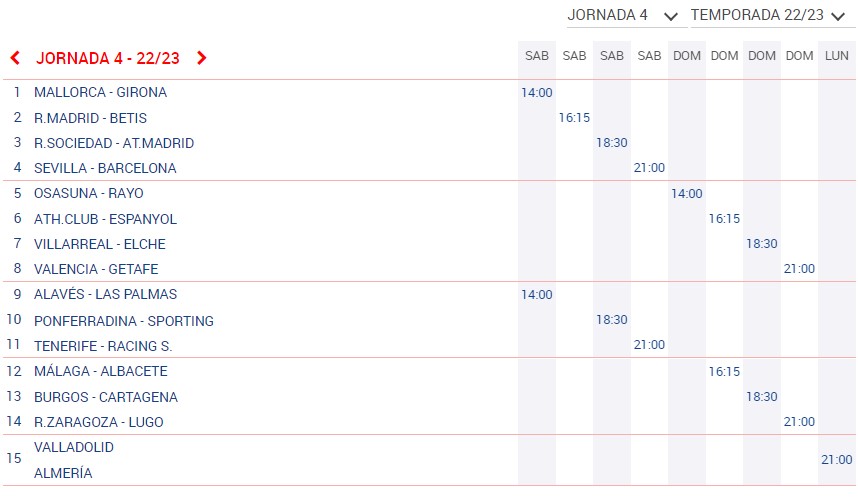Click the LUN column header
Viewport: 858px width, 497px height.
(837, 56)
